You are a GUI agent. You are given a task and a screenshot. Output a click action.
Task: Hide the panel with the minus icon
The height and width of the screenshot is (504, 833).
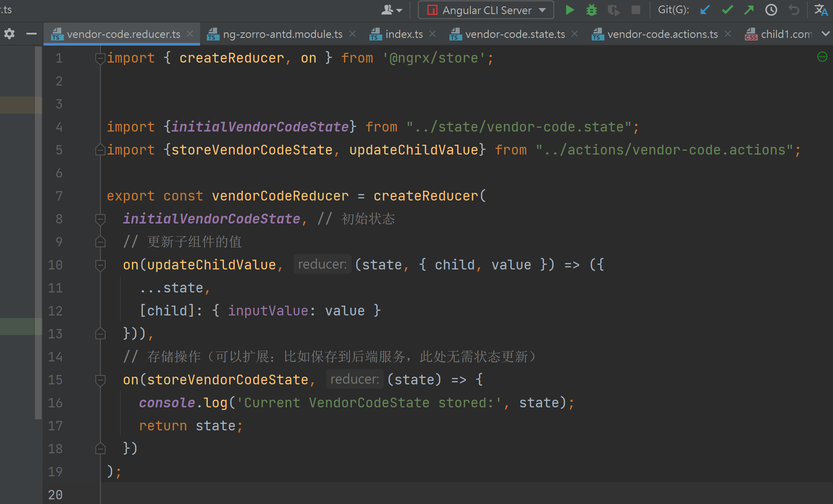pyautogui.click(x=31, y=34)
